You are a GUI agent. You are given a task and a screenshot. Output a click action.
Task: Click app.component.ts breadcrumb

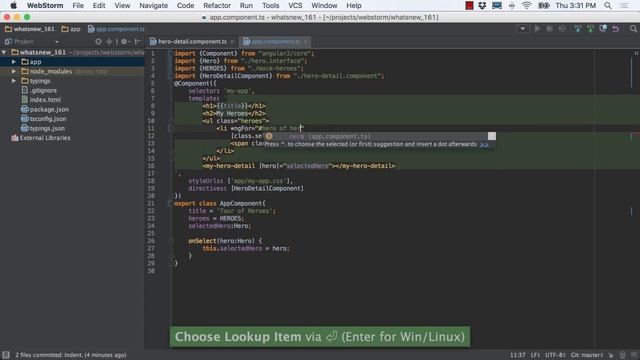(116, 29)
